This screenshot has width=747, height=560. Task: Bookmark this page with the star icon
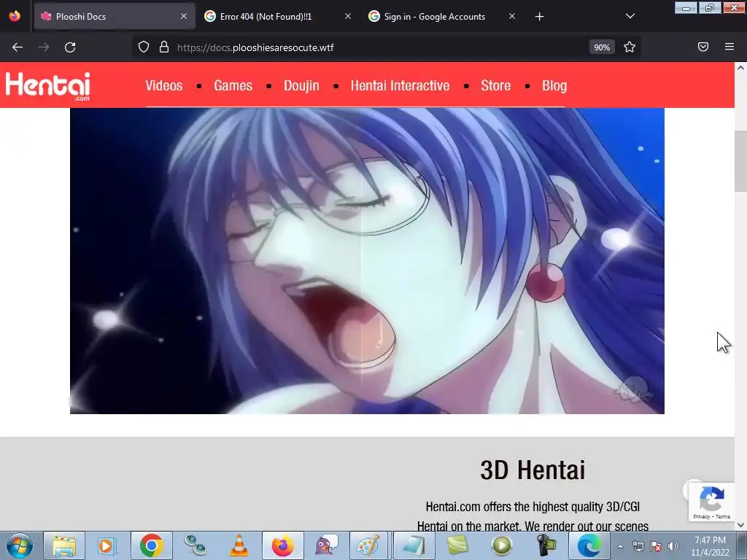[x=630, y=47]
